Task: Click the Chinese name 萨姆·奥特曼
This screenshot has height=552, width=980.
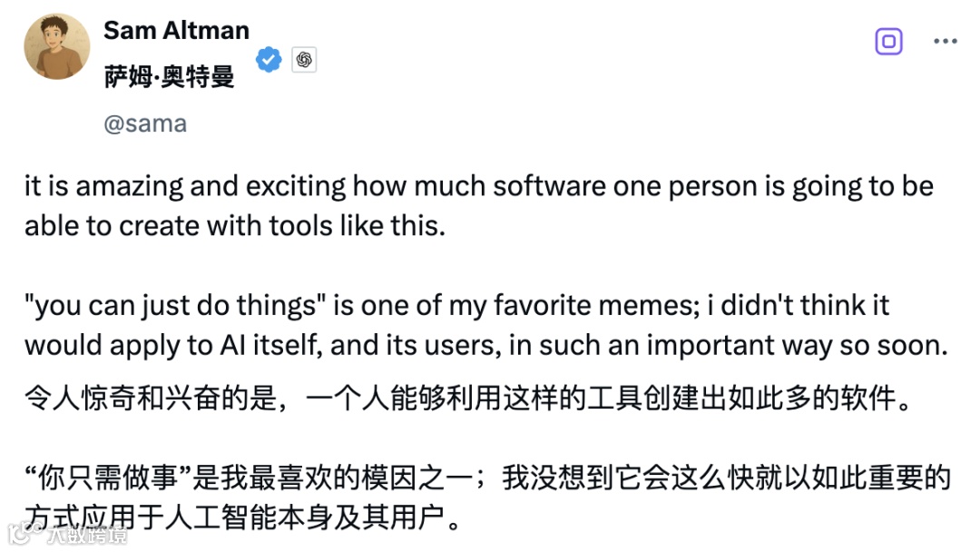Action: tap(169, 78)
